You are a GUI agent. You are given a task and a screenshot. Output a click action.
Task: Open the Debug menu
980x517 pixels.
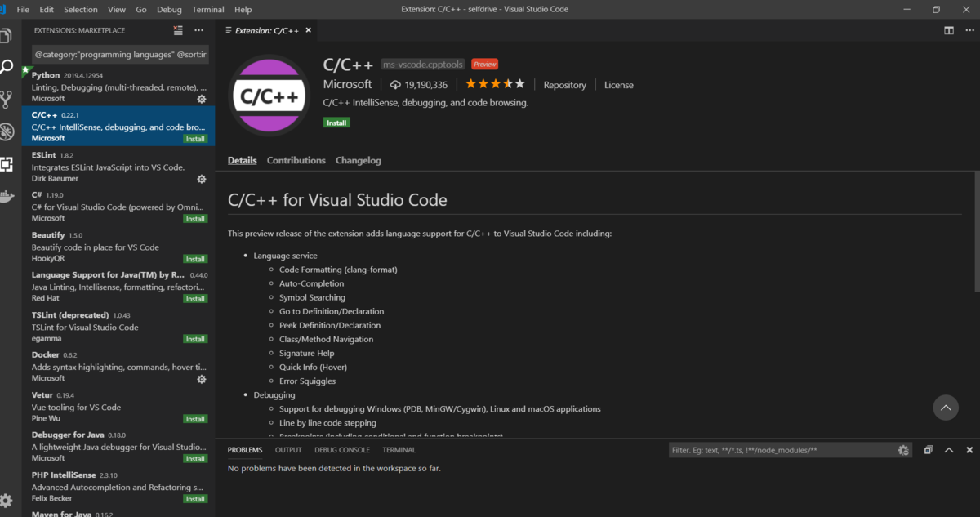[170, 9]
